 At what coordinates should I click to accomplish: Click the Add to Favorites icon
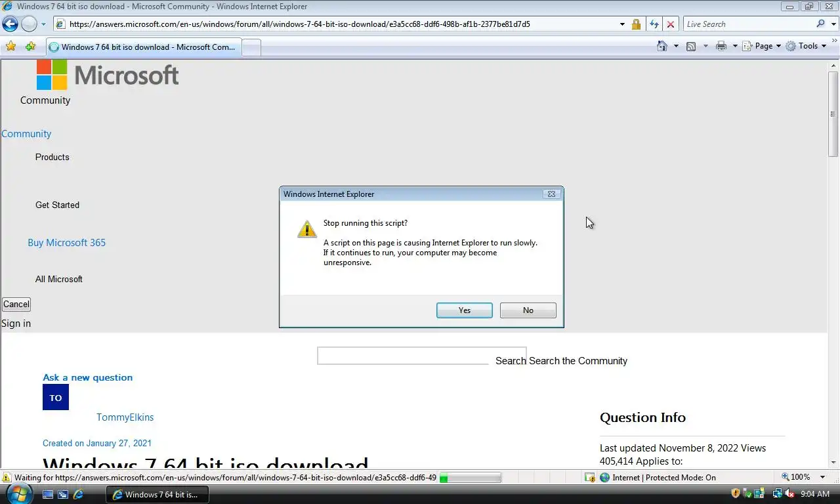pyautogui.click(x=31, y=47)
